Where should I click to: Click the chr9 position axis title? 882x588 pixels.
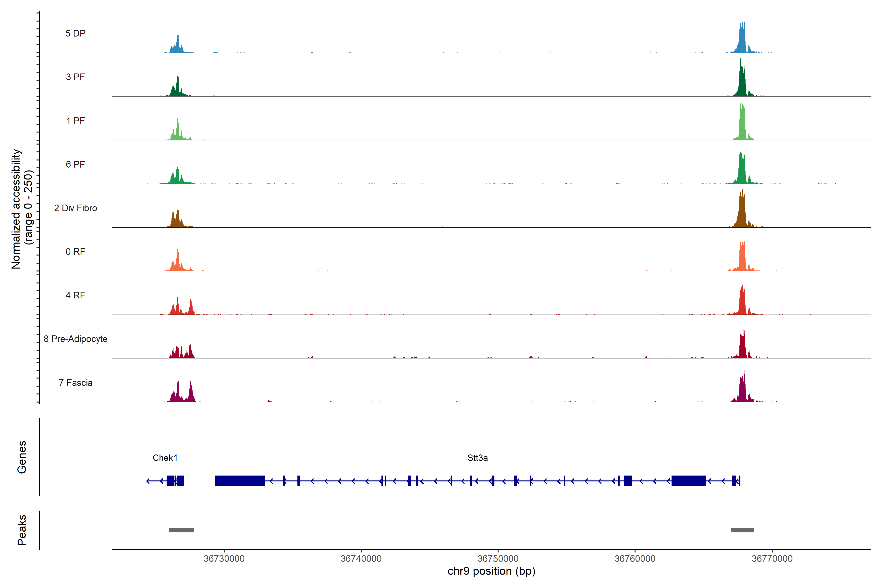click(491, 571)
